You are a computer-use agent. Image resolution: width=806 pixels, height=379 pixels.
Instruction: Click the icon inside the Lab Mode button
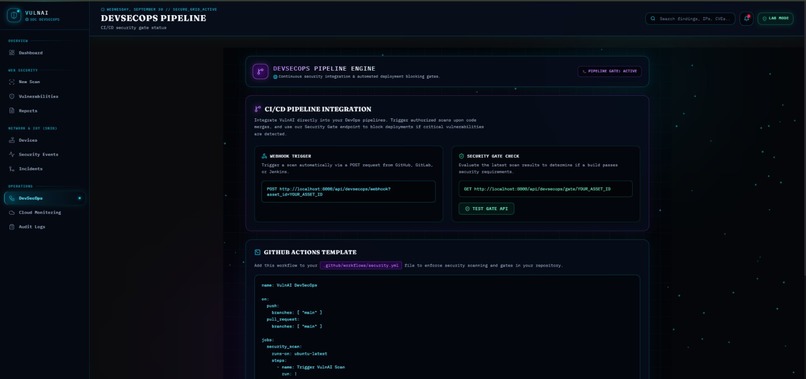pyautogui.click(x=764, y=19)
